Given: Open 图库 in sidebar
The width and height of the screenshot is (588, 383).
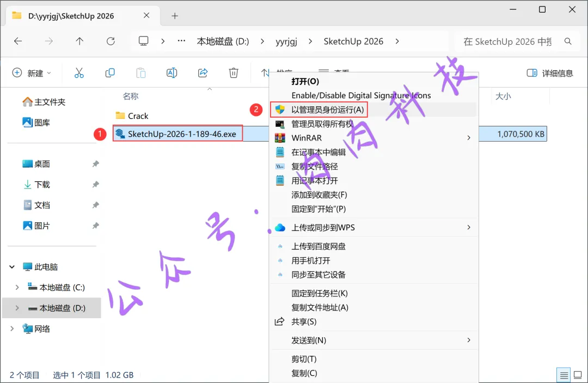Looking at the screenshot, I should pos(36,123).
